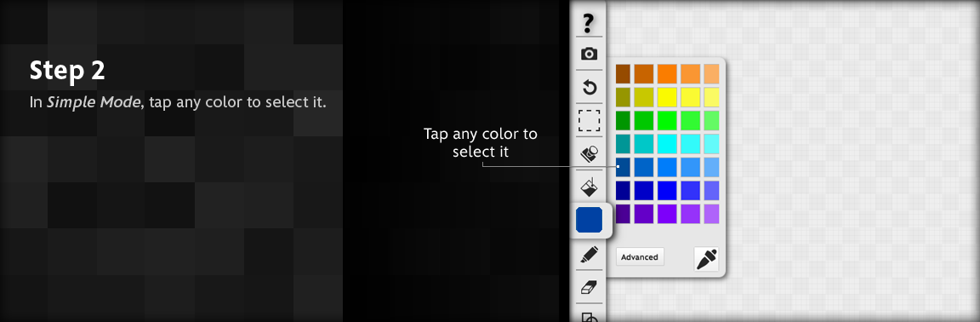Screen dimensions: 980x322
Task: Pick the pure blue middle swatch
Action: pos(667,190)
